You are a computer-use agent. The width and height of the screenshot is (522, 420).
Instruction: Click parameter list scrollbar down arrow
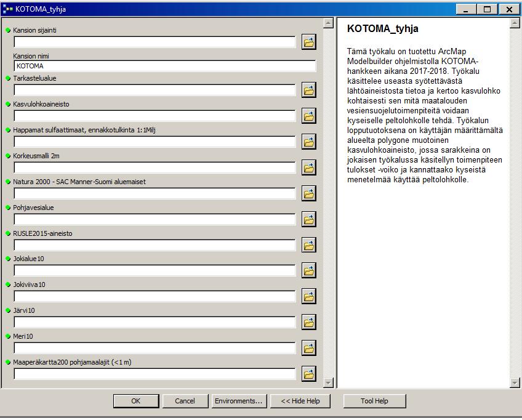tap(328, 382)
